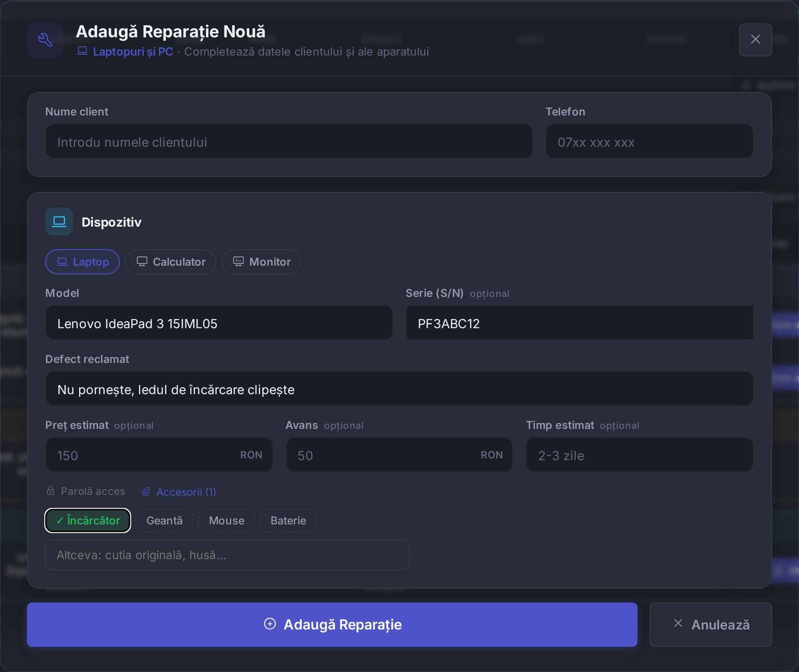The height and width of the screenshot is (672, 799).
Task: Click the Adaugă Reparație Nouă title
Action: 171,32
